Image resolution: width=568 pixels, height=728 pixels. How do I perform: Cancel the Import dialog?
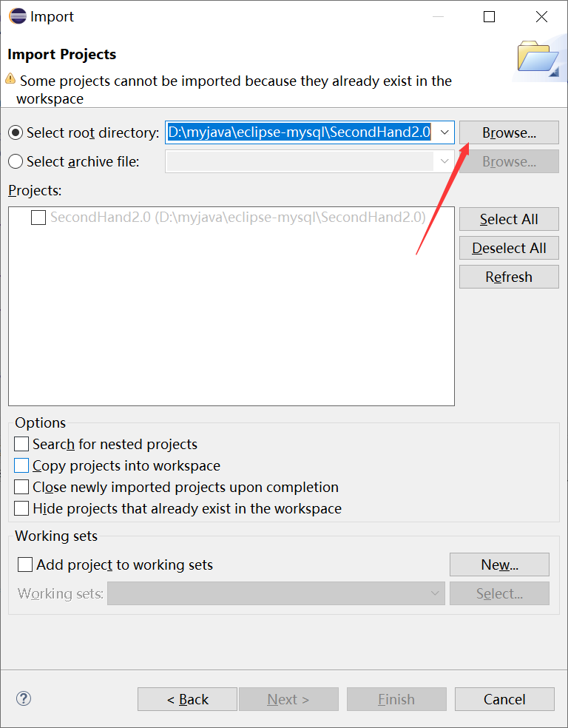505,699
